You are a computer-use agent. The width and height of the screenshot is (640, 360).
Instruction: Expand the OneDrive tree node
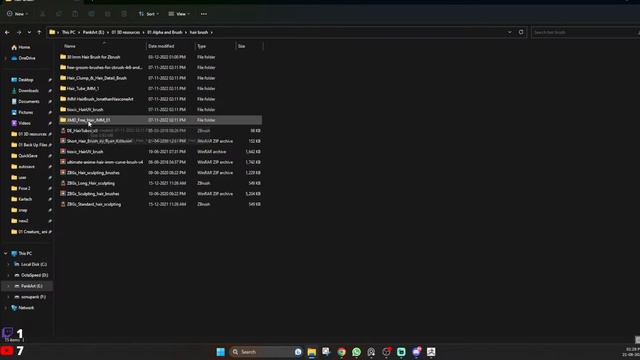point(5,58)
